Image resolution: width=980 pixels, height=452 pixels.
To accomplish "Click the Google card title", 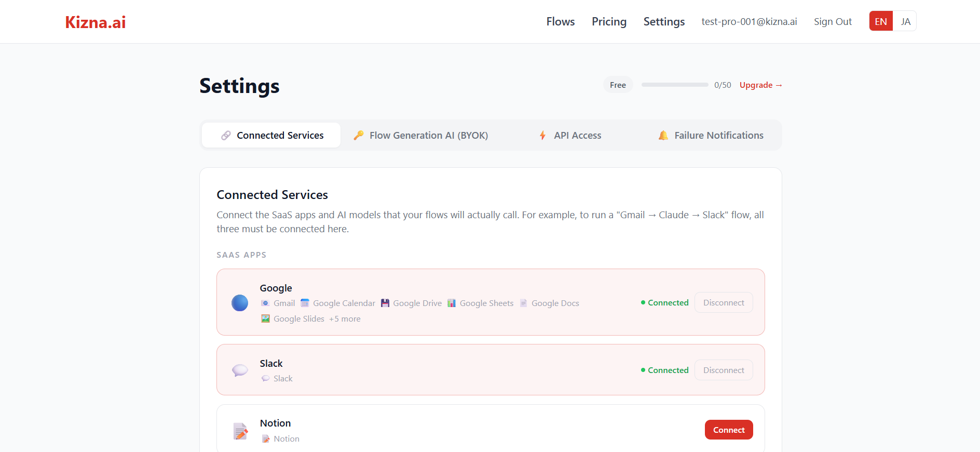I will click(x=276, y=288).
